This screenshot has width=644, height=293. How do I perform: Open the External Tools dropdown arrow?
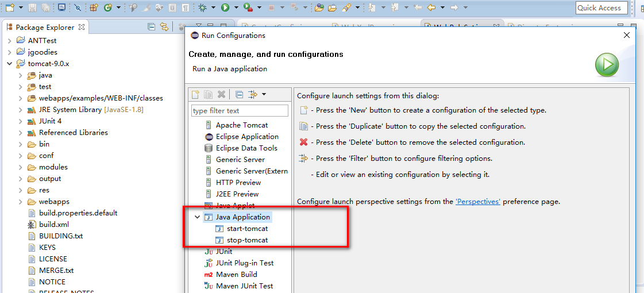[x=259, y=7]
